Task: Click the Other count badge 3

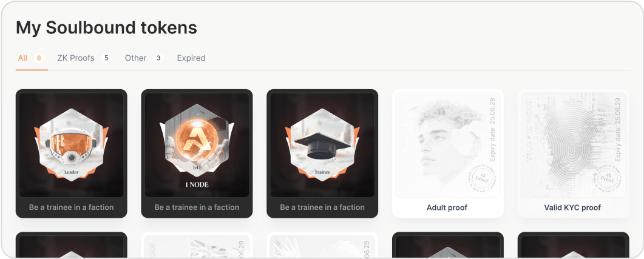Action: click(x=158, y=58)
